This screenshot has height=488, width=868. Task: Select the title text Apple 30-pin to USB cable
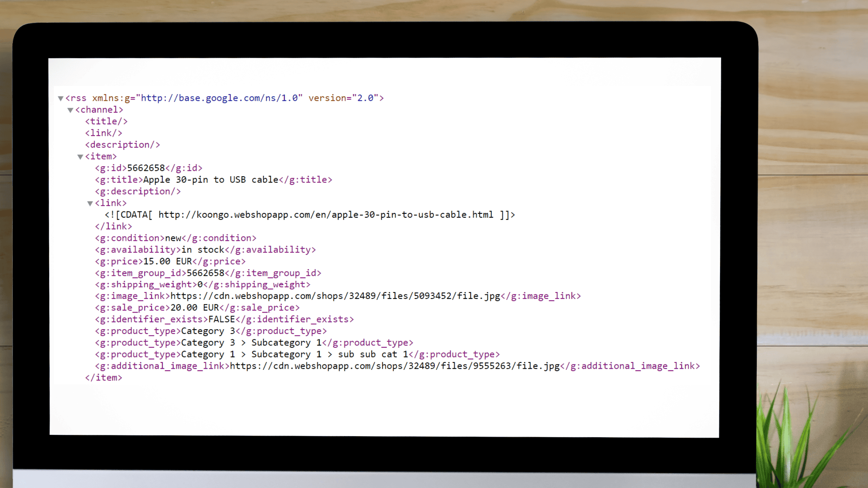pos(211,180)
